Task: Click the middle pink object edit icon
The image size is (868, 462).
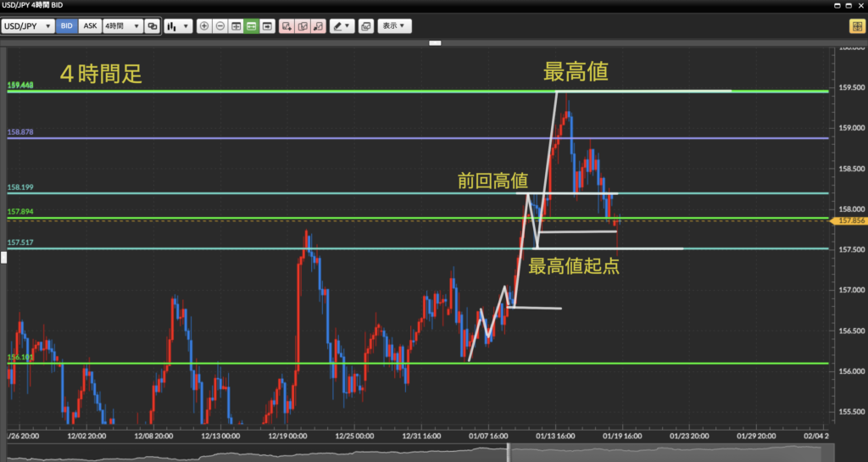Action: click(x=303, y=26)
